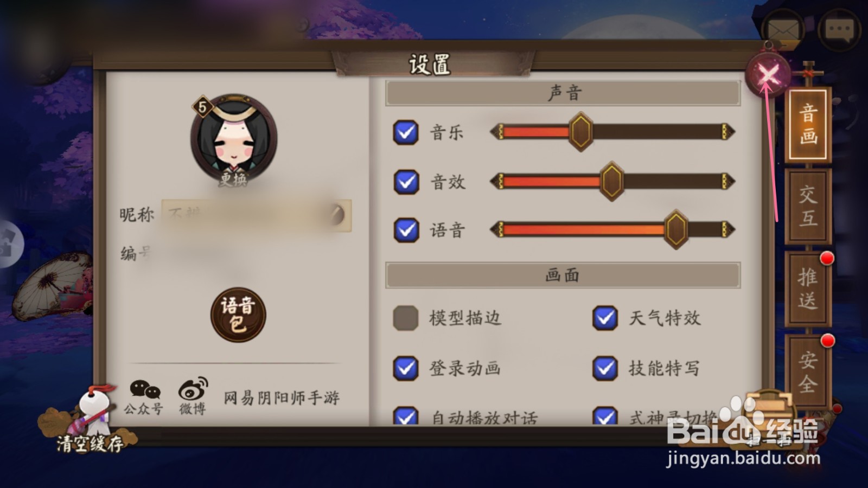This screenshot has height=488, width=868.
Task: Disable the 登录动画 login animation checkbox
Action: pyautogui.click(x=405, y=368)
